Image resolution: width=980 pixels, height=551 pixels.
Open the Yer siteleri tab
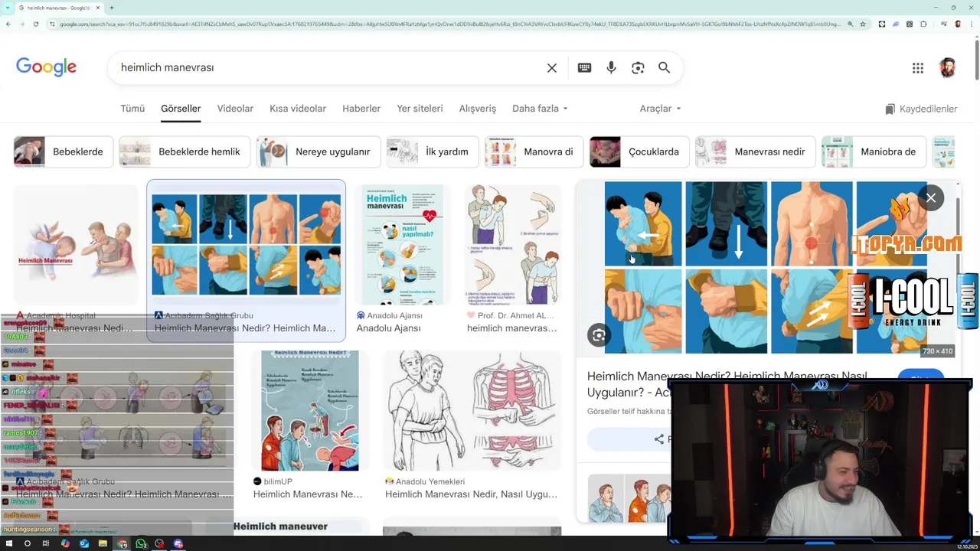click(420, 109)
